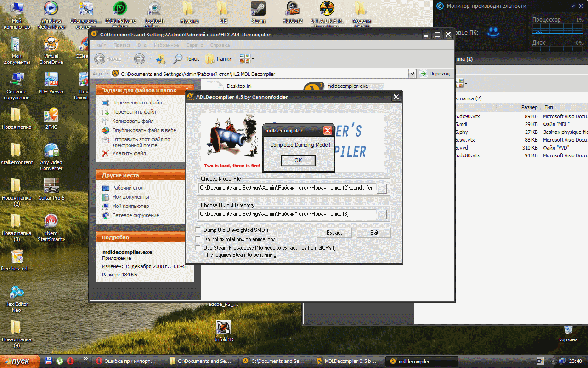Image resolution: width=588 pixels, height=368 pixels.
Task: Open the Explorer address bar dropdown
Action: click(412, 74)
